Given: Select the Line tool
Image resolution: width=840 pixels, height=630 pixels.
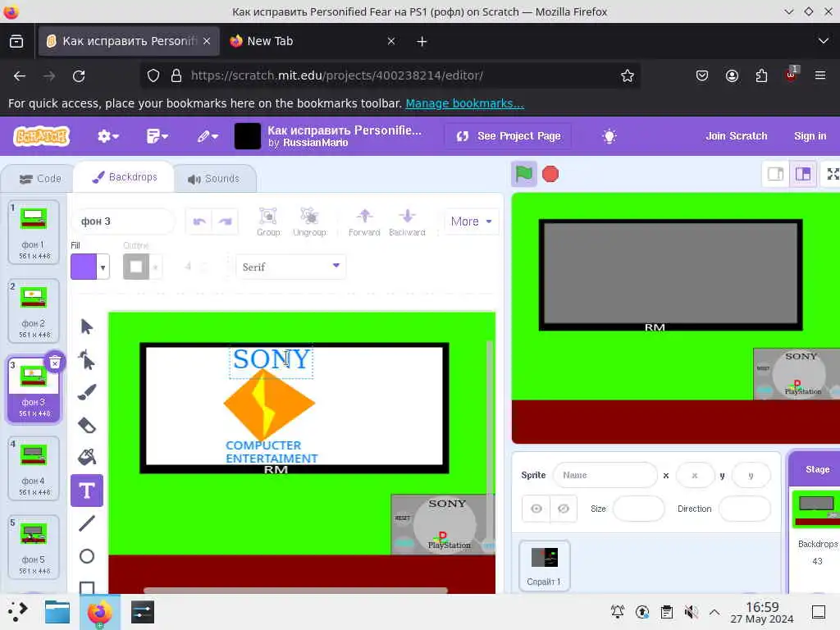Looking at the screenshot, I should 87,523.
